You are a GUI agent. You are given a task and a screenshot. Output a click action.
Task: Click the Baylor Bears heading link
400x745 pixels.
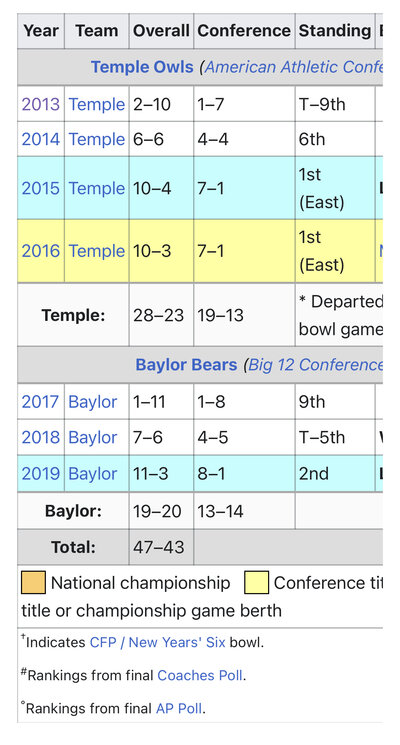pyautogui.click(x=186, y=365)
